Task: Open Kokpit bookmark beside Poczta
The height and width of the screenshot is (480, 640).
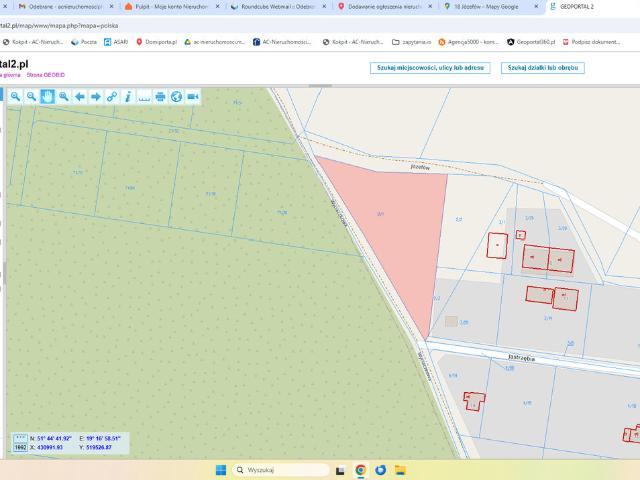Action: point(33,42)
